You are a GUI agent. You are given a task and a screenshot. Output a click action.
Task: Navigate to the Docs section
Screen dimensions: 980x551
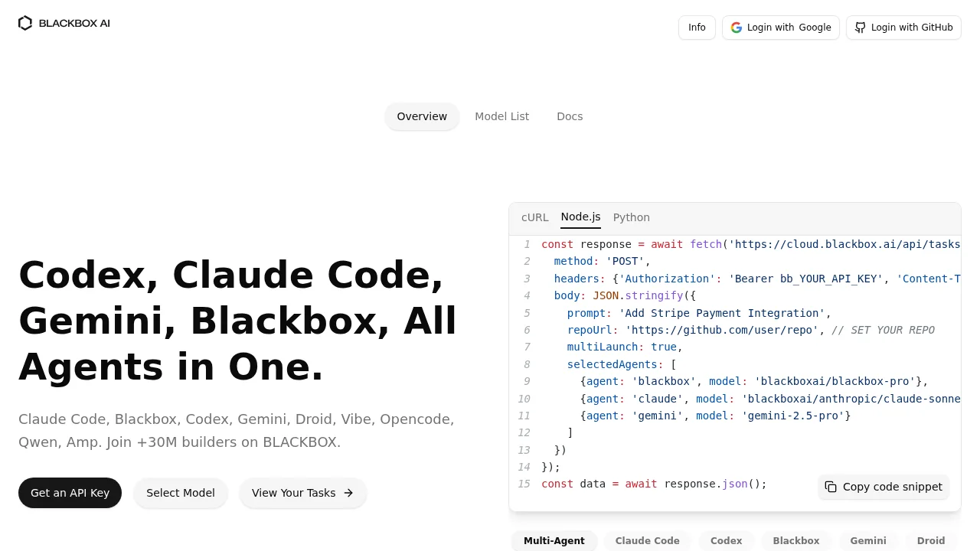(570, 116)
